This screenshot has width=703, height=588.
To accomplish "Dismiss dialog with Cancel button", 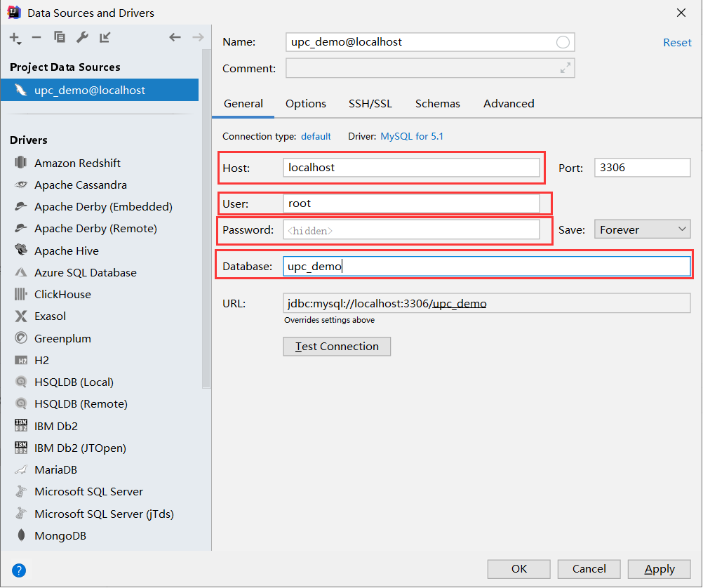I will pos(589,569).
